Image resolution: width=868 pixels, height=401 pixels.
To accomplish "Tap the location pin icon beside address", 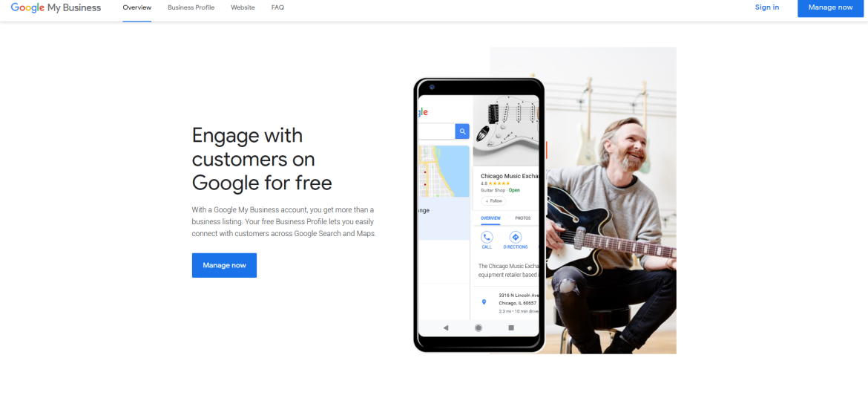I will click(x=484, y=301).
